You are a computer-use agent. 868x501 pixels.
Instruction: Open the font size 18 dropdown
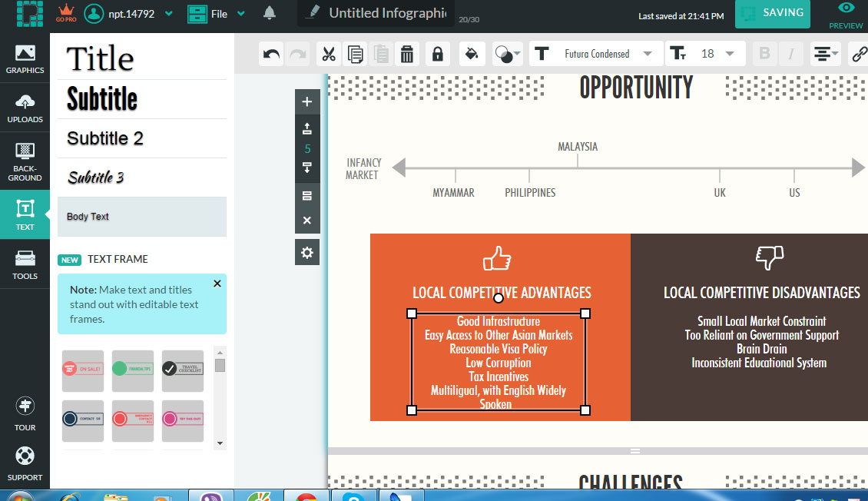pos(705,54)
